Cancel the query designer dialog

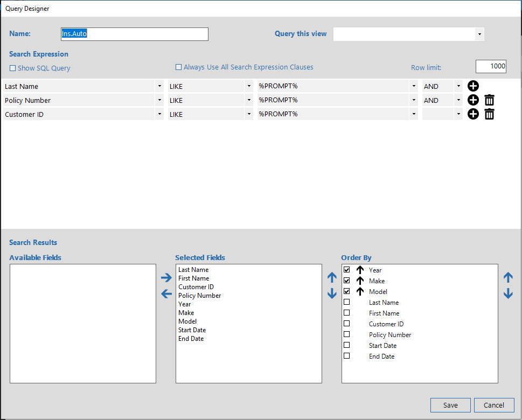(494, 405)
